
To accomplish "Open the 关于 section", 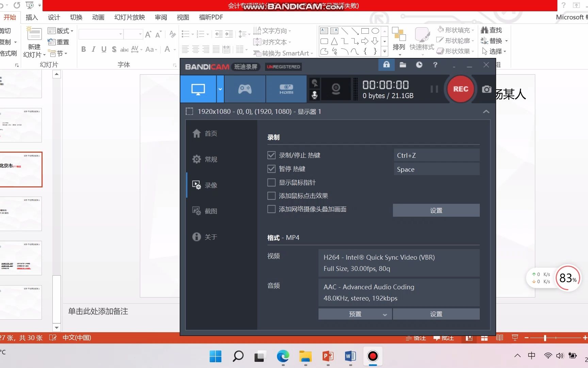I will (x=205, y=237).
